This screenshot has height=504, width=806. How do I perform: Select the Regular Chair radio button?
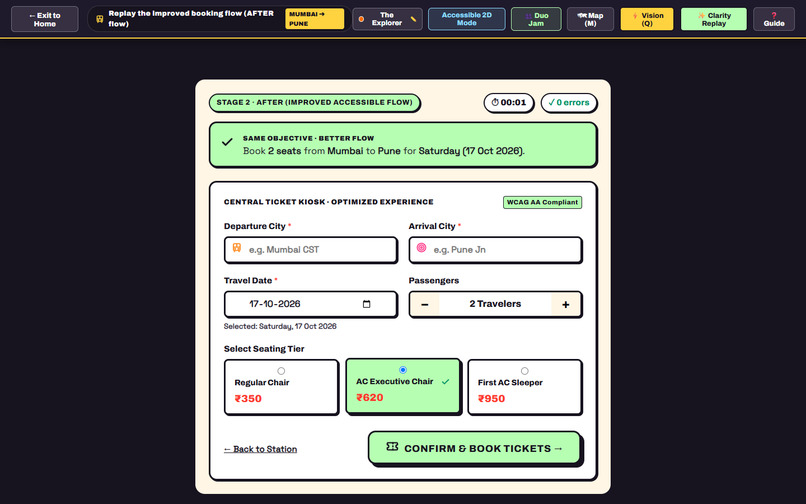point(281,371)
